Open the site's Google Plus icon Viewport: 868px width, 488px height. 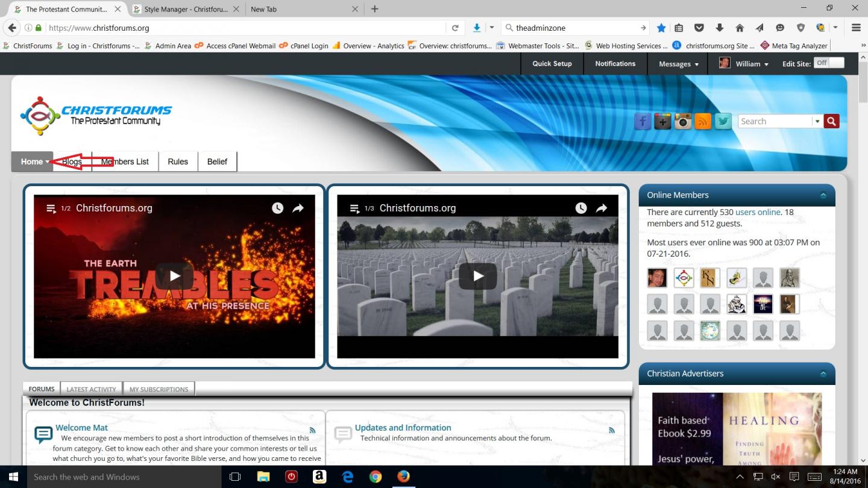(x=662, y=122)
